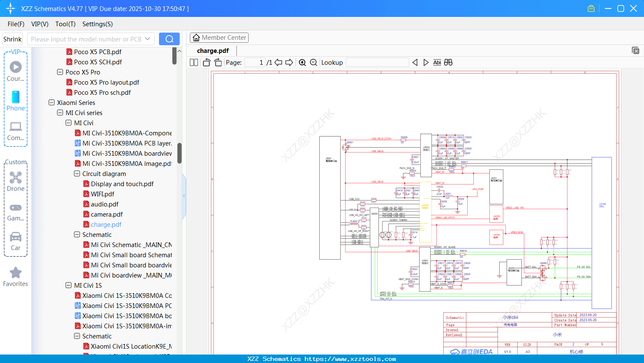Go to the next page arrow
The width and height of the screenshot is (644, 363).
[289, 63]
